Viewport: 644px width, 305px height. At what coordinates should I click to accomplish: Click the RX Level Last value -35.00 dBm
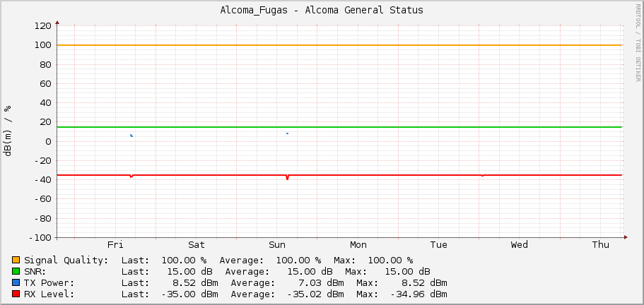pyautogui.click(x=189, y=294)
